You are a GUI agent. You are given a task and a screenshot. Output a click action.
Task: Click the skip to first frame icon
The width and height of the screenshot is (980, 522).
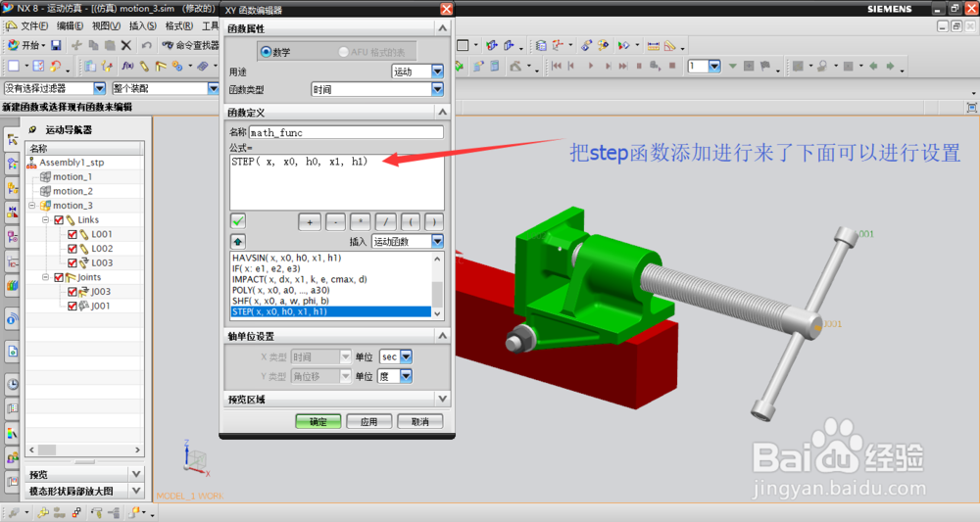click(556, 66)
